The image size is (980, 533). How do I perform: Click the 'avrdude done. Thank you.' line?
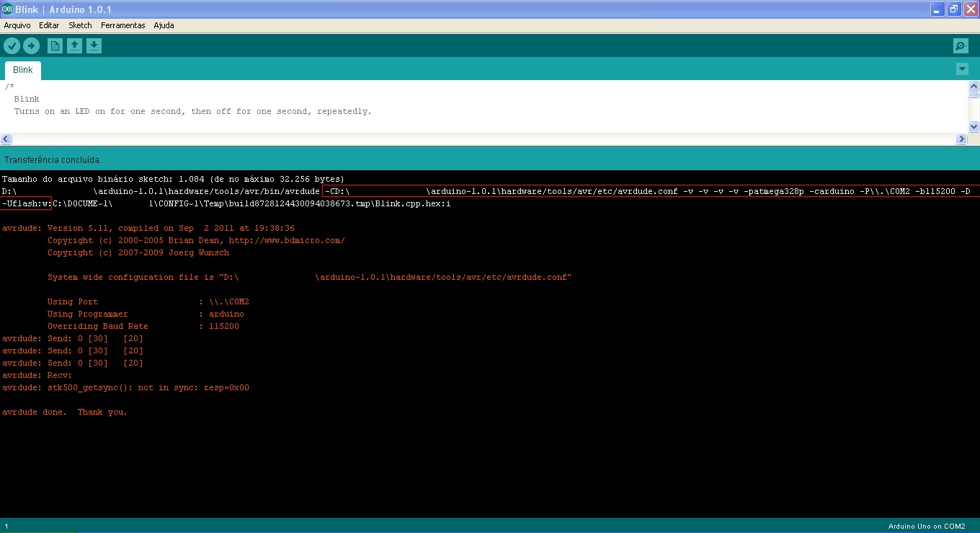[x=65, y=412]
